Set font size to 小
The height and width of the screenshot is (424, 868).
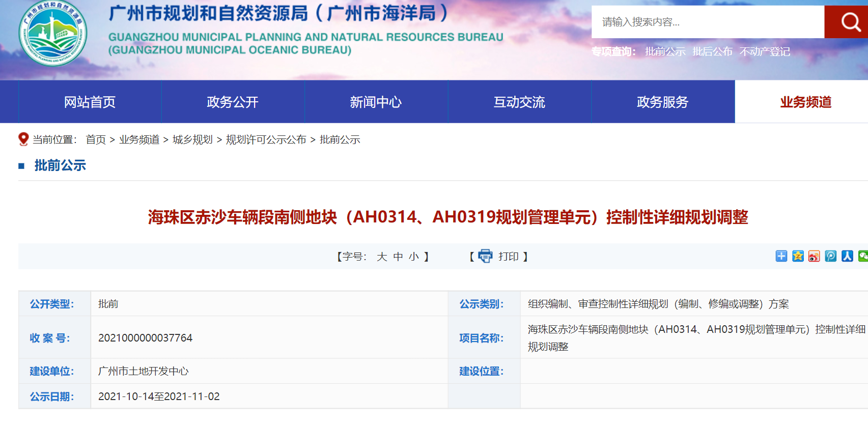[414, 257]
